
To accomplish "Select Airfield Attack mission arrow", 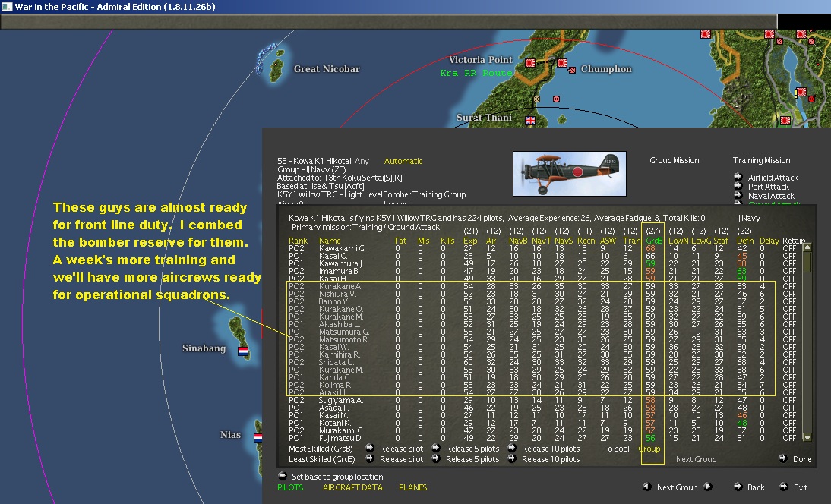I will pyautogui.click(x=738, y=177).
